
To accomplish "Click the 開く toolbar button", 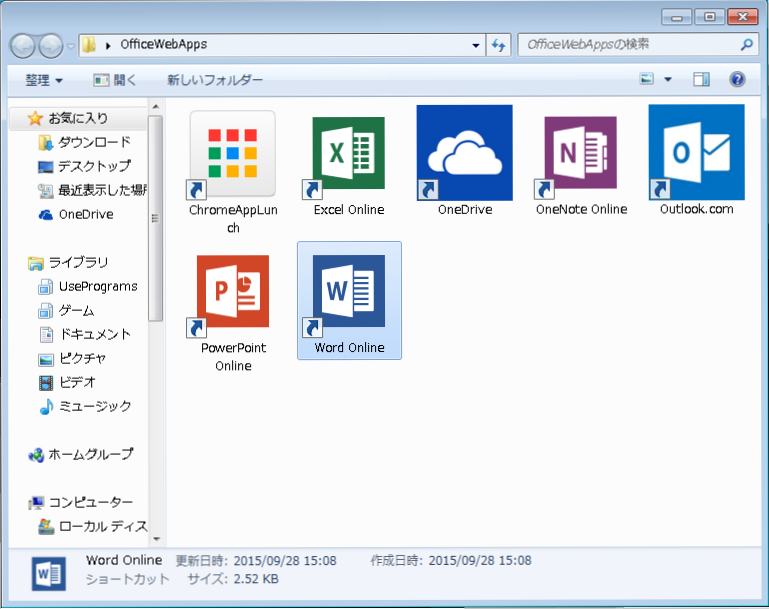I will (115, 80).
